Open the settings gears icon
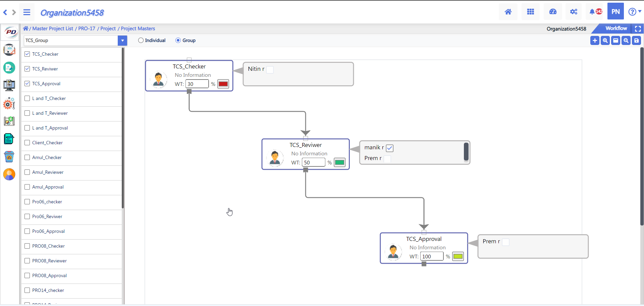644x306 pixels. [x=574, y=12]
